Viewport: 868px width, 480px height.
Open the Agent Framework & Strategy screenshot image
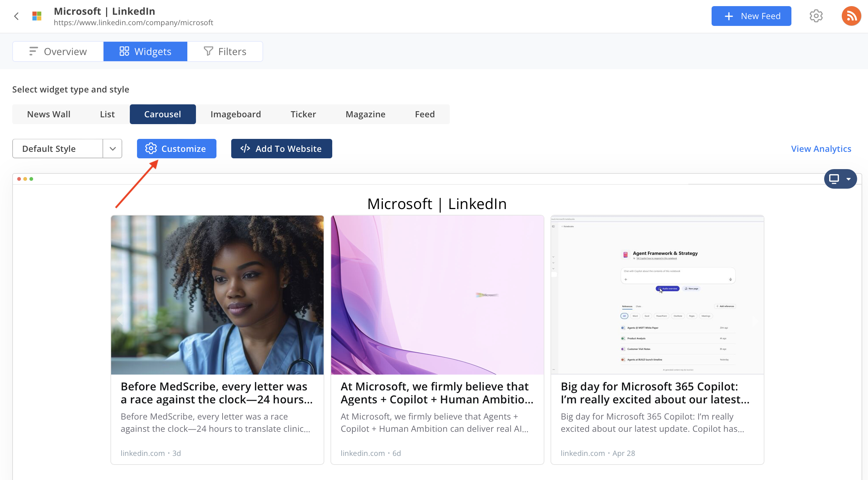657,295
